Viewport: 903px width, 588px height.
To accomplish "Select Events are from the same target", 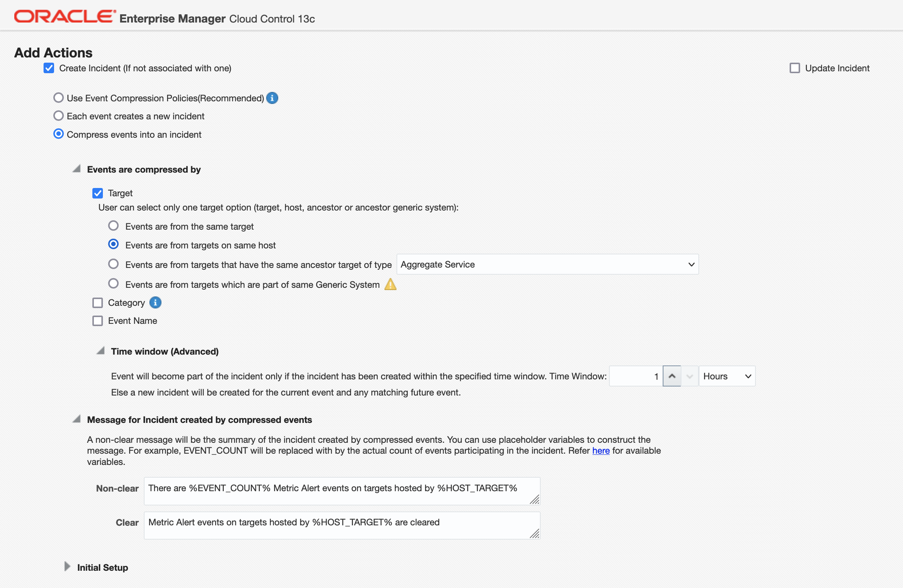I will pos(113,226).
